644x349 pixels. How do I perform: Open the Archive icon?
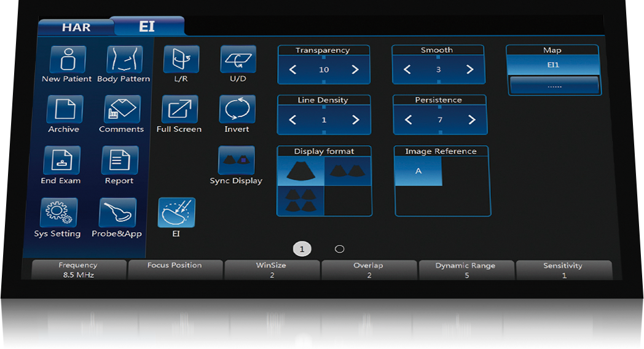pos(65,110)
